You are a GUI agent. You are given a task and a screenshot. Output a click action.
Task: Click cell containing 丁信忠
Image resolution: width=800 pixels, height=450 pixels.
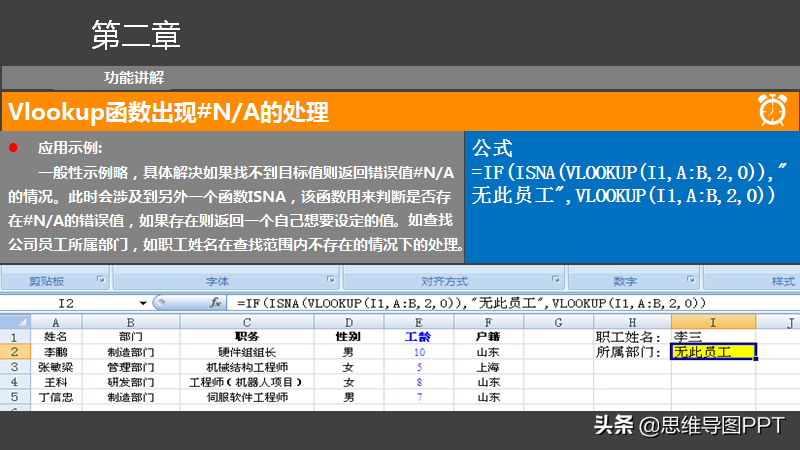[x=56, y=397]
